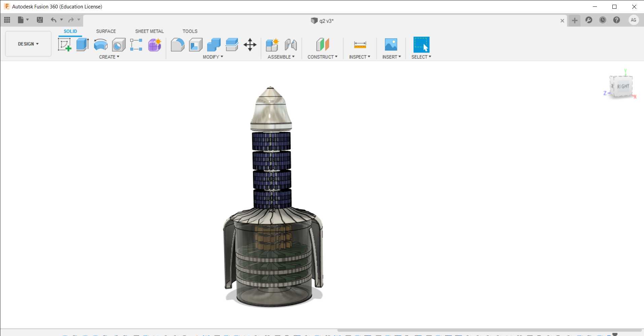Select the Move/Copy tool
The height and width of the screenshot is (336, 644).
250,44
